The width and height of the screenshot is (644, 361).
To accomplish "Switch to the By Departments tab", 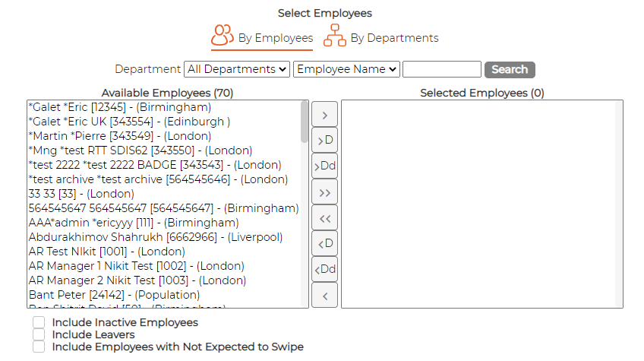I will tap(380, 37).
